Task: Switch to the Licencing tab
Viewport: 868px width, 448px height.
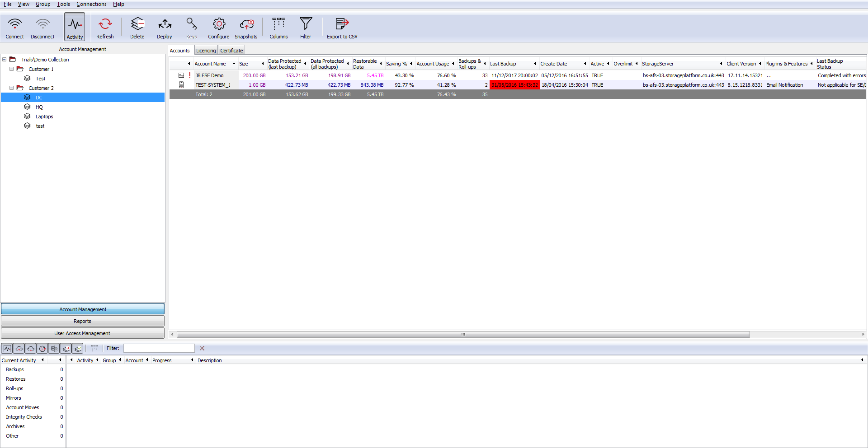Action: click(206, 51)
